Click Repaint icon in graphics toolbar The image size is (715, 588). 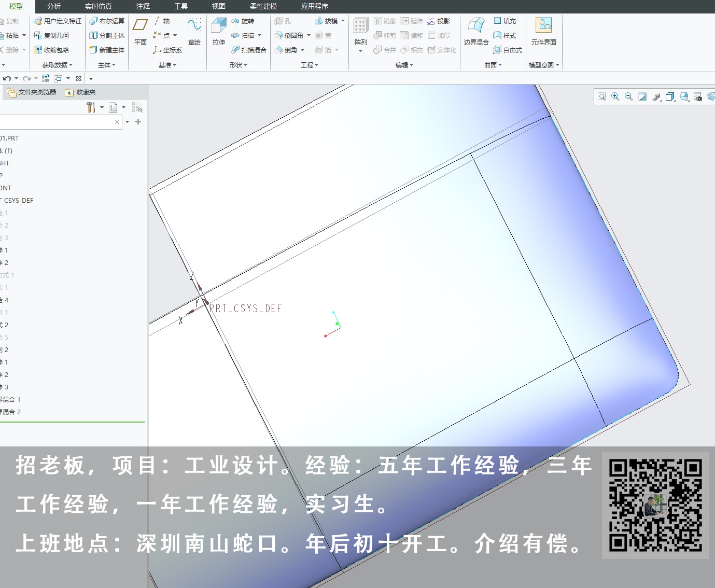click(x=642, y=97)
